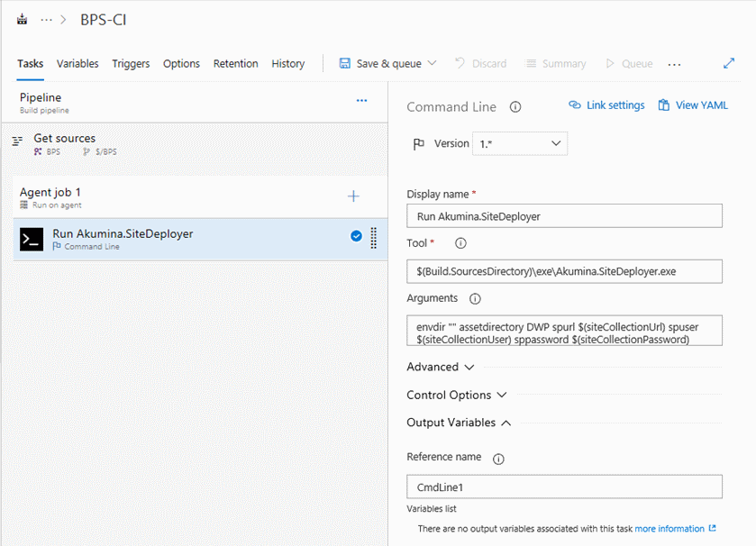Click Command Line info icon
Image resolution: width=756 pixels, height=546 pixels.
point(515,107)
